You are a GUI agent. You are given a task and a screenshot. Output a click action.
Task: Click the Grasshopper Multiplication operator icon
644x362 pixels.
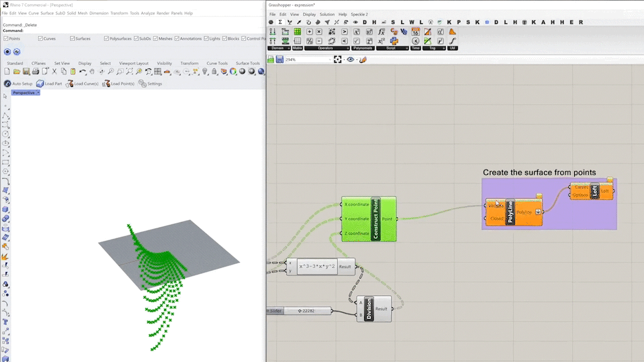(319, 31)
